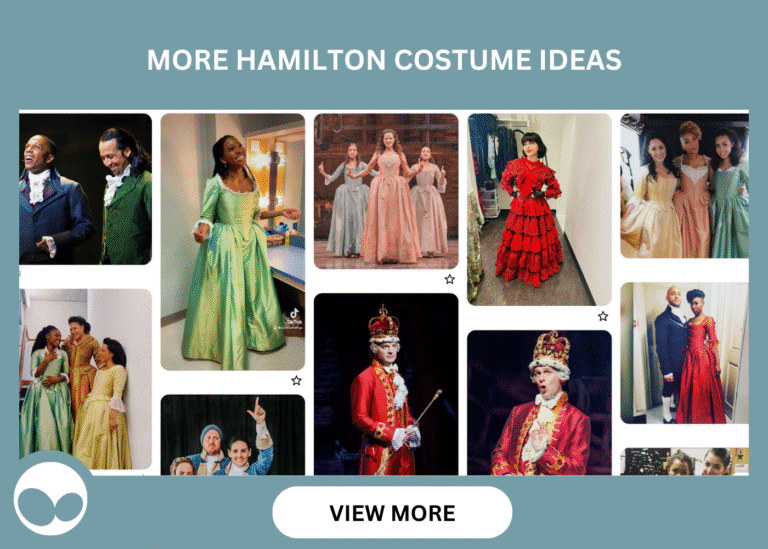Click the star icon under red ruffled dress photo
Image resolution: width=768 pixels, height=549 pixels.
[603, 316]
